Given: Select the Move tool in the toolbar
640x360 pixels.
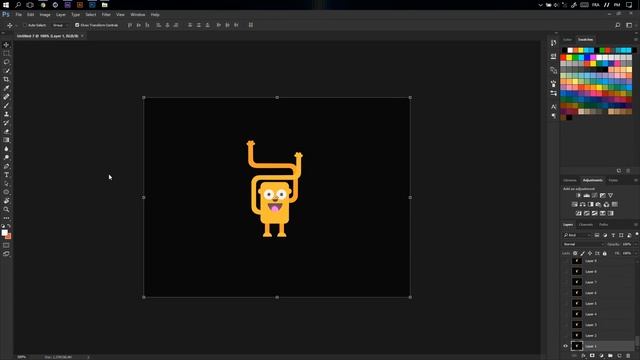Looking at the screenshot, I should pos(6,44).
